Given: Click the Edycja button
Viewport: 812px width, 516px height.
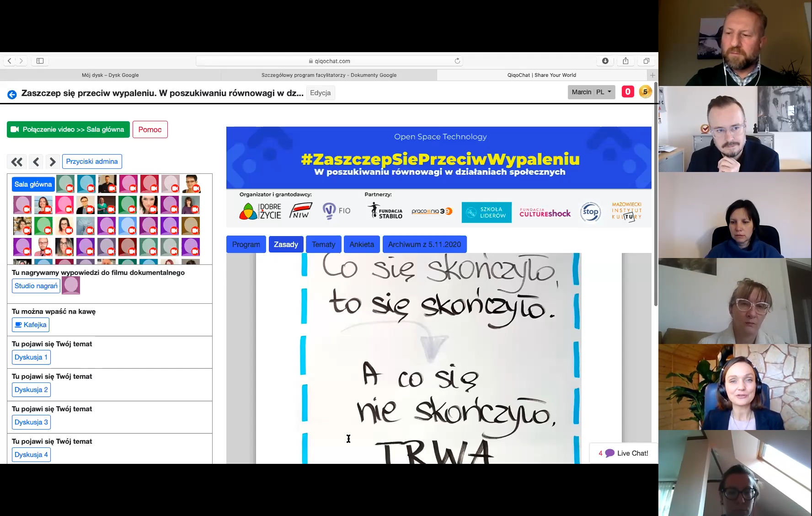Looking at the screenshot, I should coord(320,93).
